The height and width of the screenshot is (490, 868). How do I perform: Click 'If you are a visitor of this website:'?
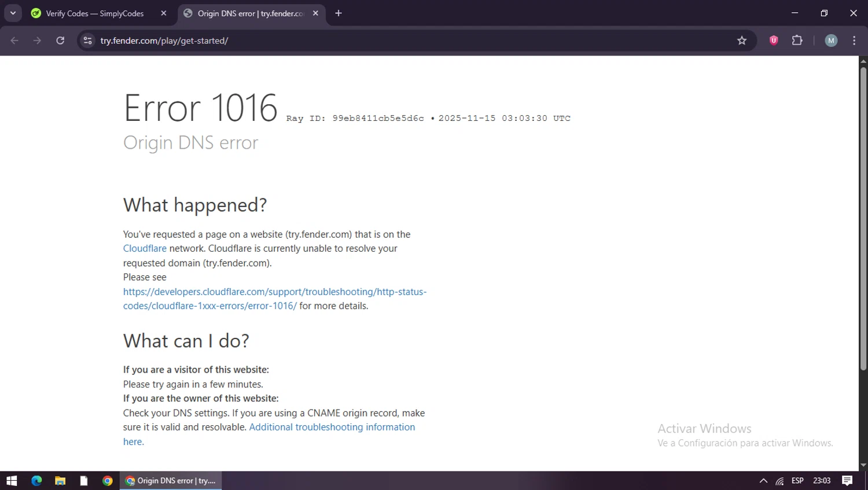pos(196,370)
